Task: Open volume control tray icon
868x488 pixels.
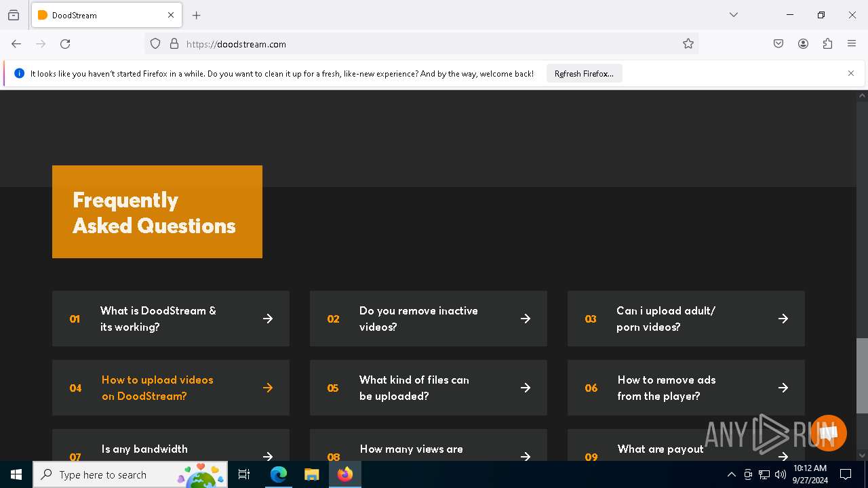Action: [x=781, y=474]
